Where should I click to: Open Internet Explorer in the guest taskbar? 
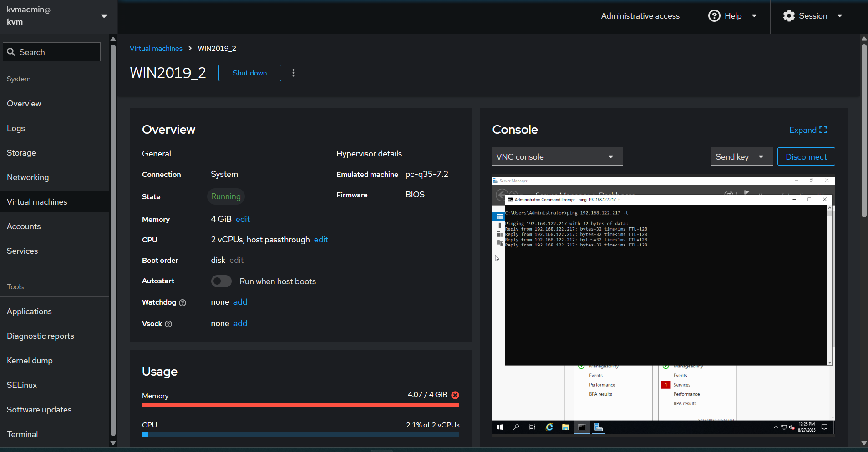pyautogui.click(x=549, y=427)
